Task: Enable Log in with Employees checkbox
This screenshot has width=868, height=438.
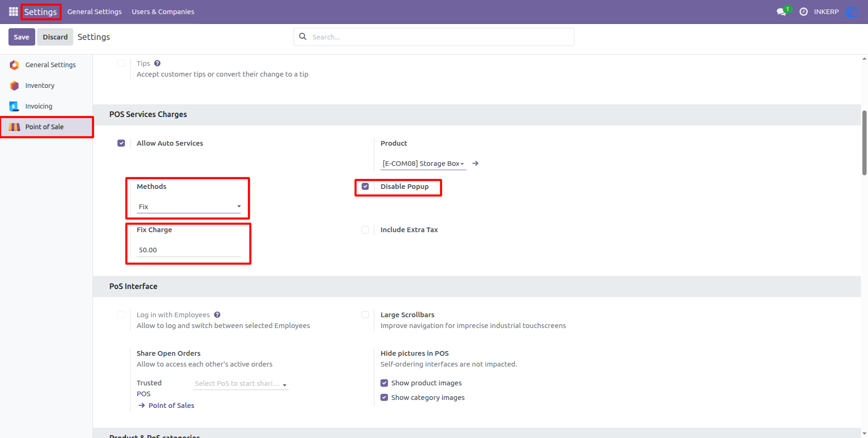Action: coord(121,314)
